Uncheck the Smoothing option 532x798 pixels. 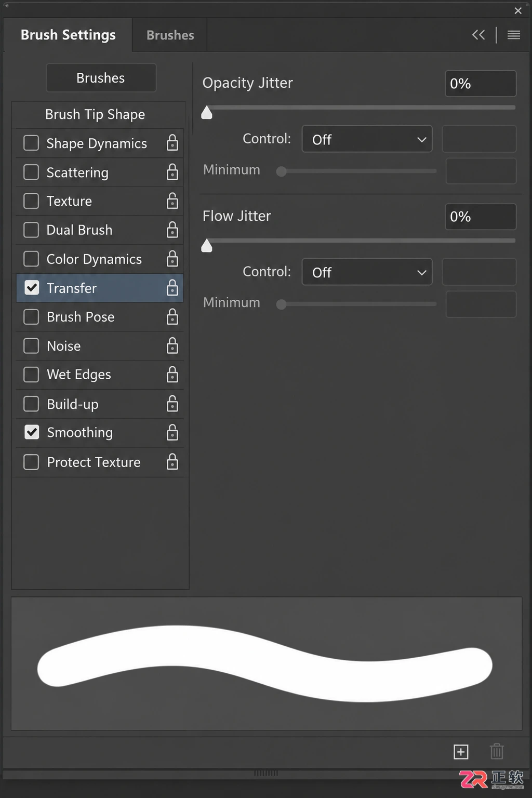pyautogui.click(x=32, y=432)
